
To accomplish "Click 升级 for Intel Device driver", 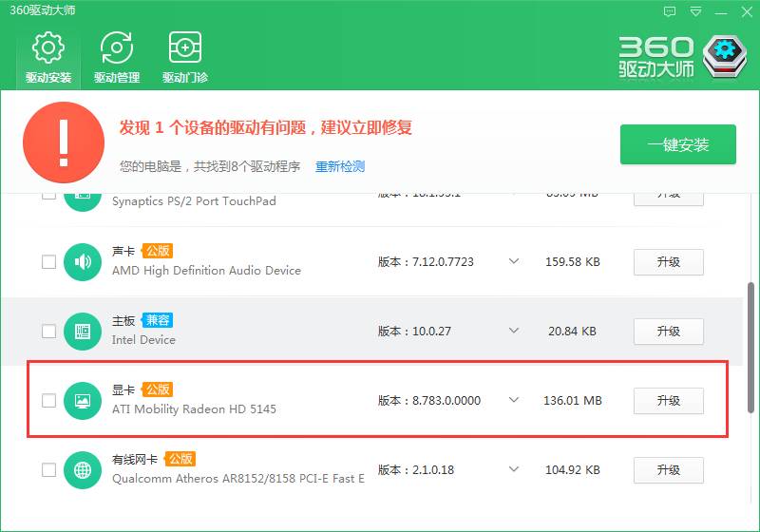I will (x=669, y=332).
